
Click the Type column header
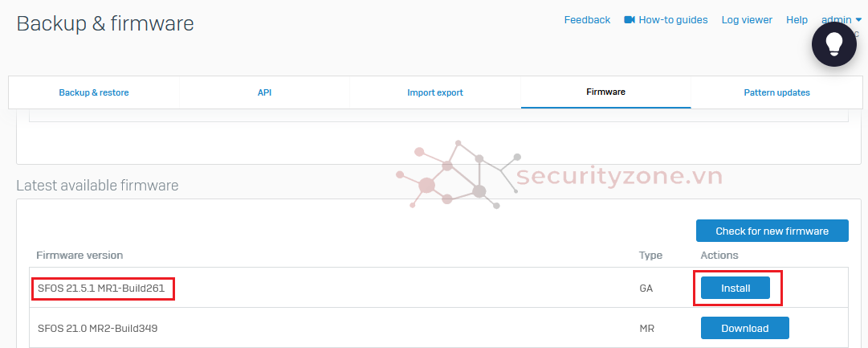tap(650, 256)
